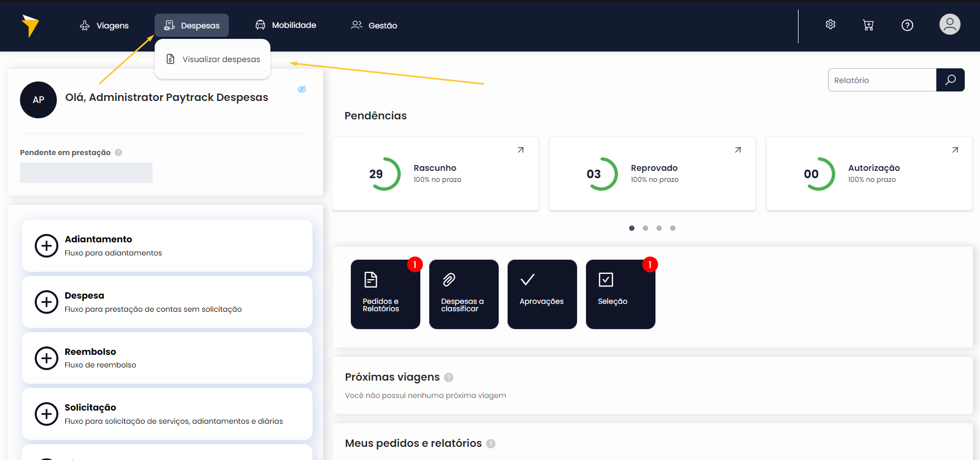Viewport: 980px width, 460px height.
Task: Click the AP initials avatar
Action: click(38, 100)
